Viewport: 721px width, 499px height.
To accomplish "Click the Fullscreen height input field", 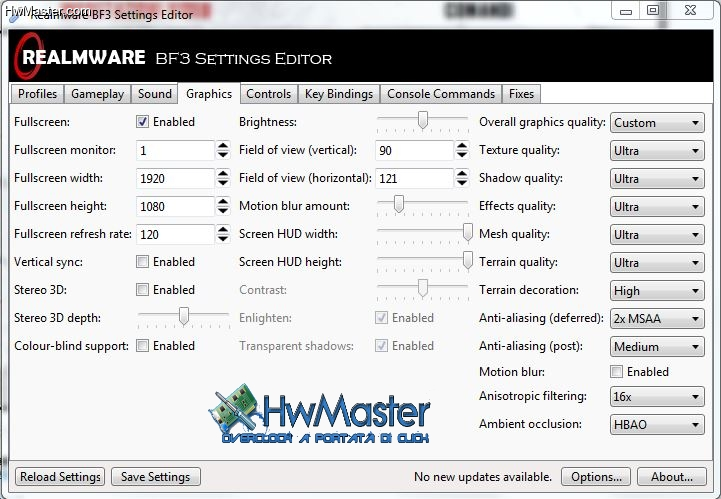I will tap(176, 206).
